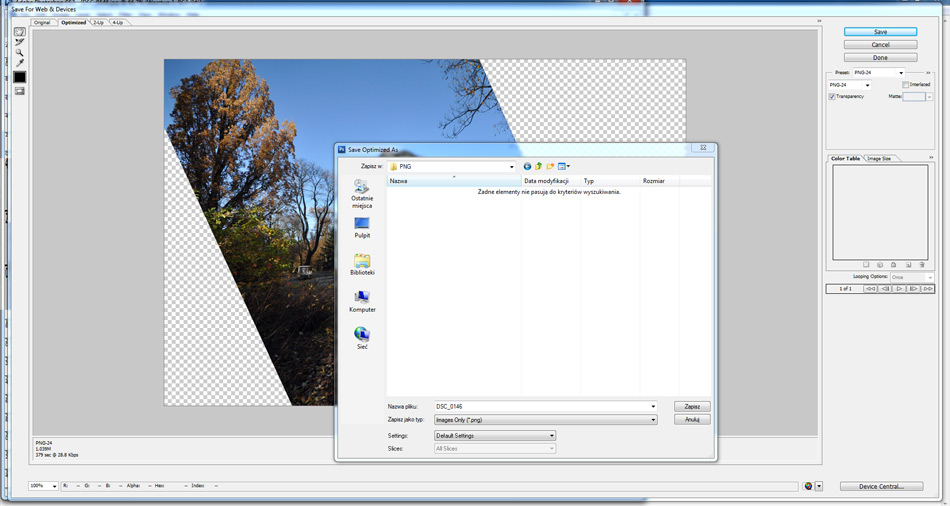Screen dimensions: 950x506
Task: Click first icon below the color table
Action: pos(866,265)
